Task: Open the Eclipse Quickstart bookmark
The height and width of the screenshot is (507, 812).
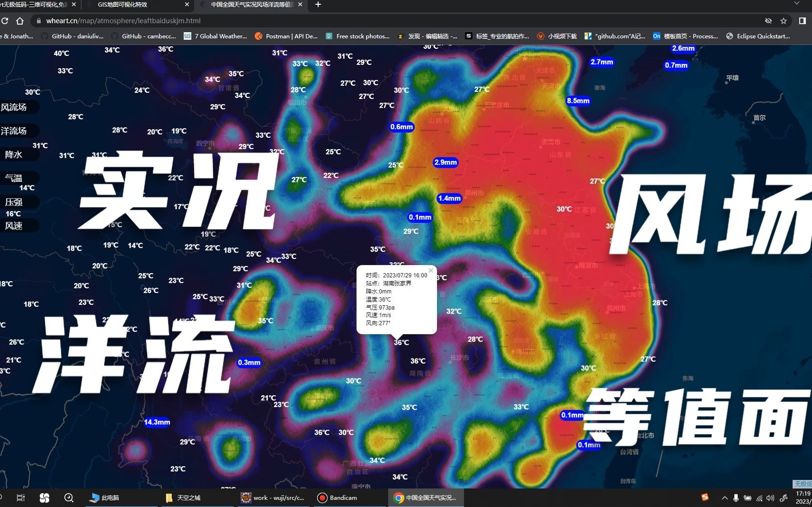Action: tap(758, 36)
